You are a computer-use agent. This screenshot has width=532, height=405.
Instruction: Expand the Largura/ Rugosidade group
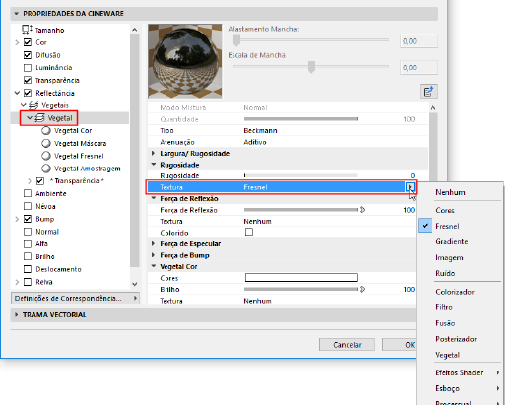click(154, 153)
